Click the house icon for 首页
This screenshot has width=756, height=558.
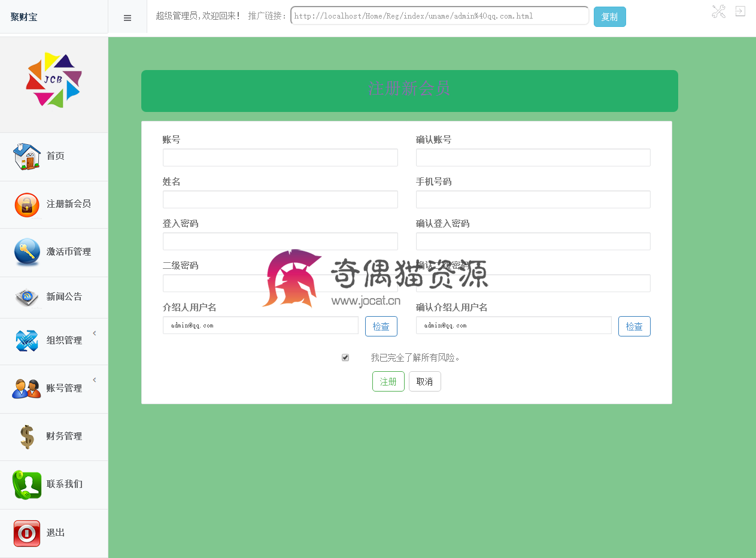pyautogui.click(x=27, y=157)
